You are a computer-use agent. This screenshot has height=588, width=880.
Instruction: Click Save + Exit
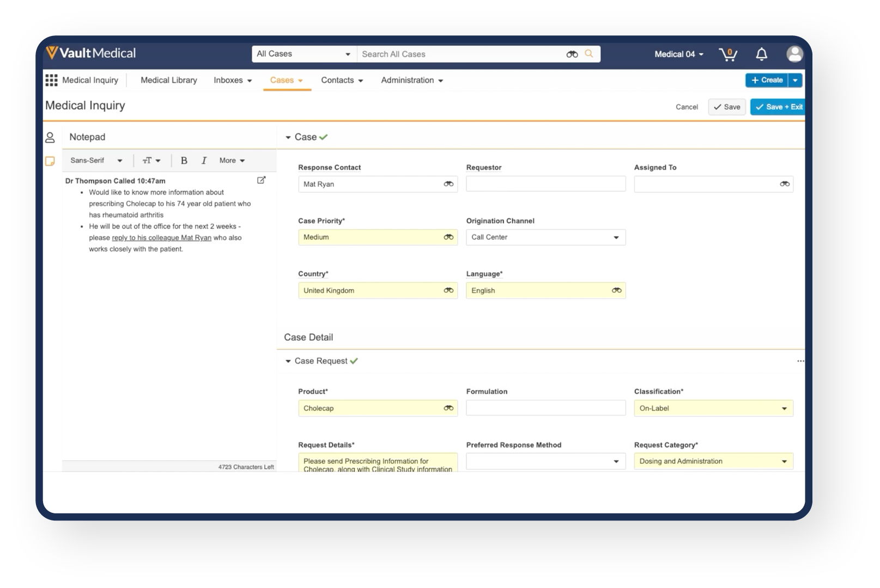pos(778,107)
